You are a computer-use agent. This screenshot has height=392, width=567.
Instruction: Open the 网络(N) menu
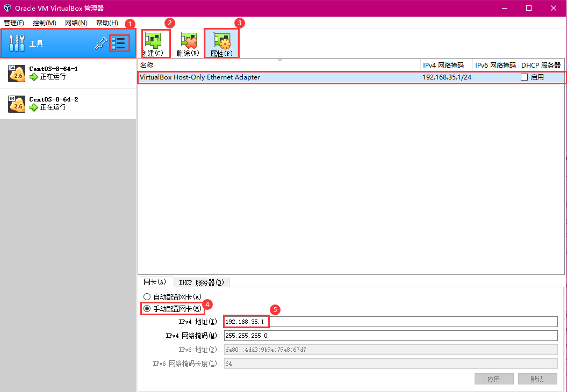(76, 23)
